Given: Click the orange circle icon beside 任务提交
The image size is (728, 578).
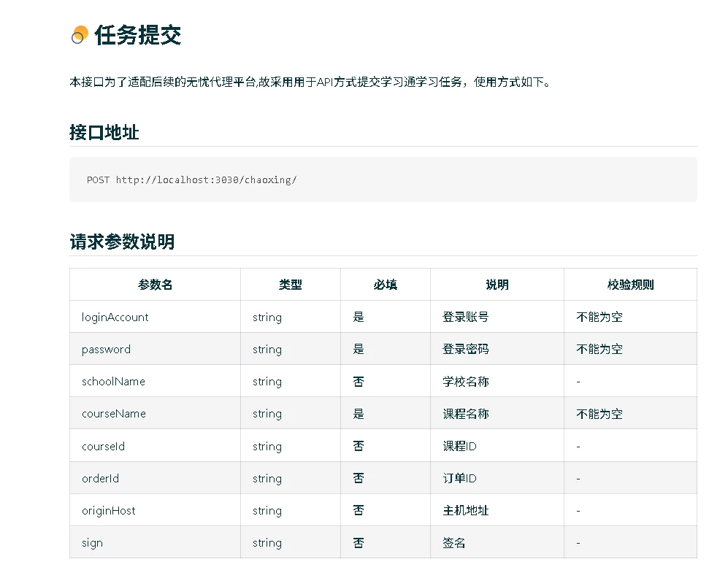Looking at the screenshot, I should (x=79, y=34).
